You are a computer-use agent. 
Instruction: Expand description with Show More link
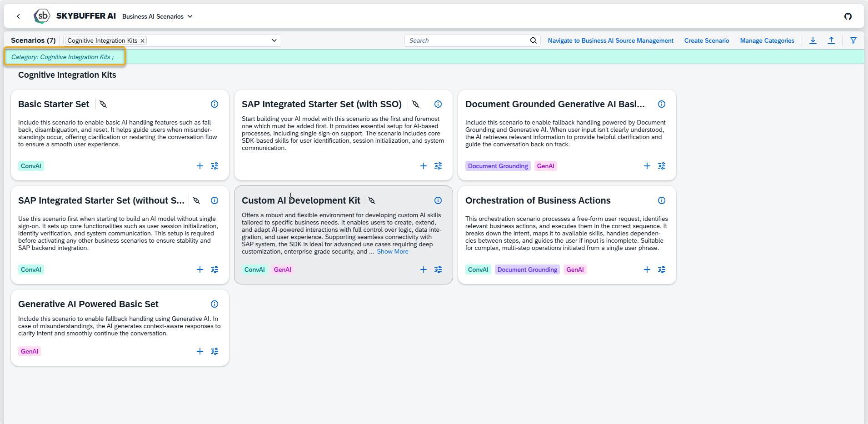pos(393,251)
